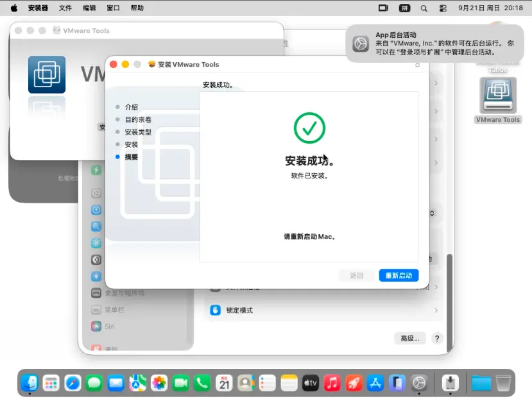
Task: Open Notes from the Dock
Action: [289, 383]
